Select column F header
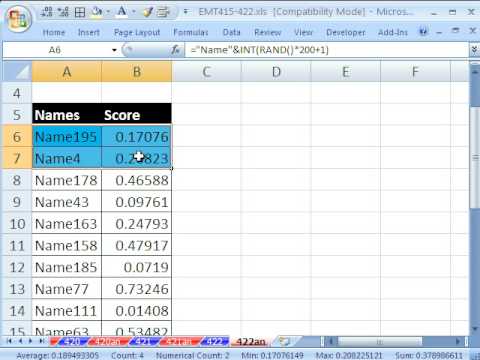Screen dimensions: 480x360 (x=415, y=72)
